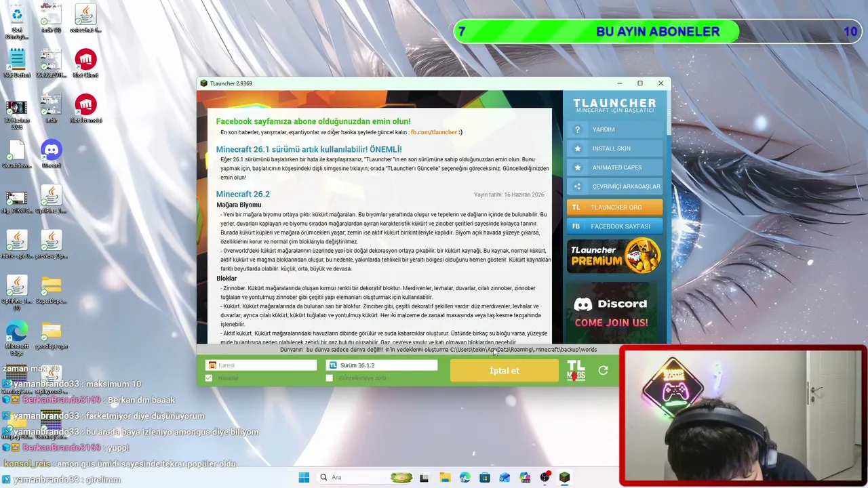The image size is (868, 488).
Task: Open the ÇEVRİMİÇİ ARKADAŞLAR menu item
Action: [614, 186]
